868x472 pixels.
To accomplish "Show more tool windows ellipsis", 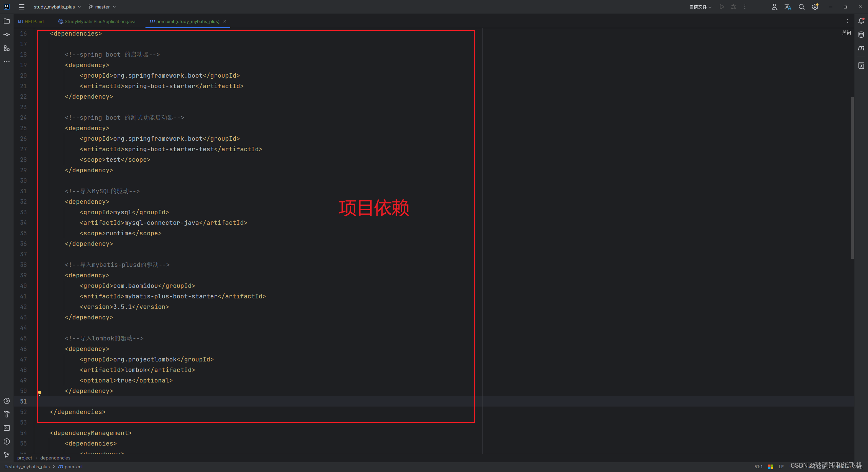I will tap(7, 62).
